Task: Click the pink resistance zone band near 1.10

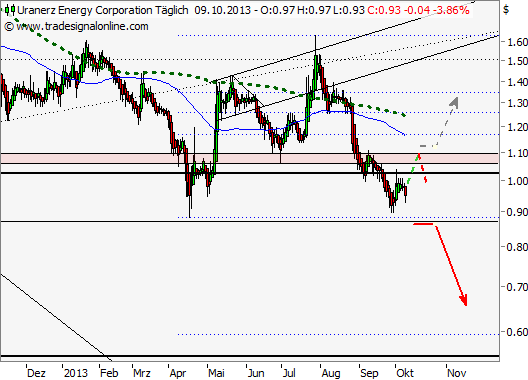Action: 249,158
